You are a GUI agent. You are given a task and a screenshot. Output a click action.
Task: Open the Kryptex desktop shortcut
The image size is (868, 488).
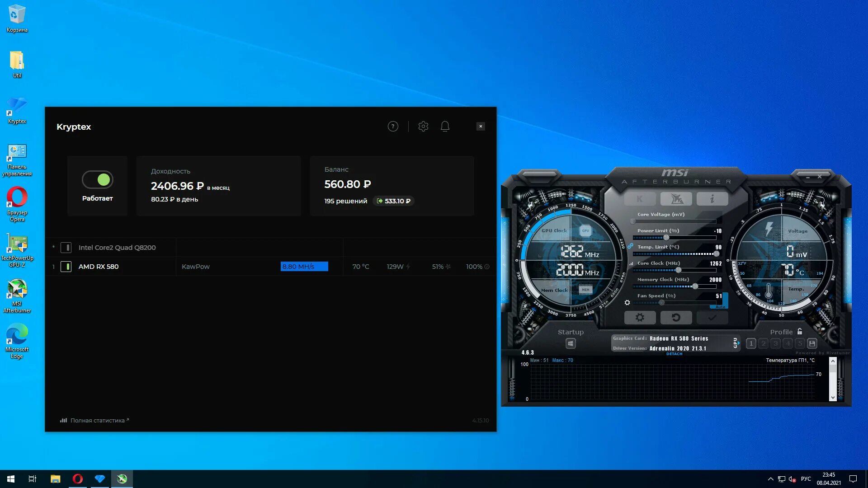point(17,110)
